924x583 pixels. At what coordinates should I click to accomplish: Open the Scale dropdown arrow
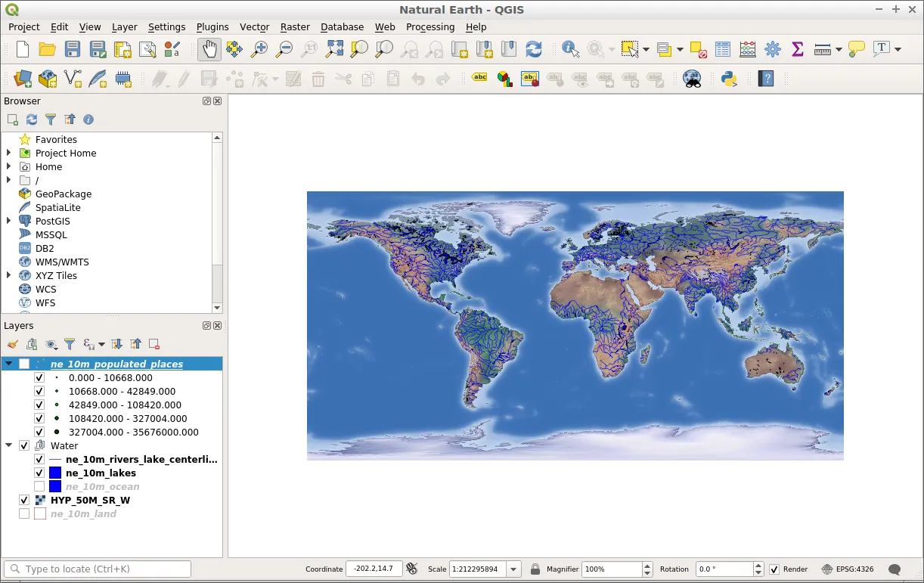514,569
